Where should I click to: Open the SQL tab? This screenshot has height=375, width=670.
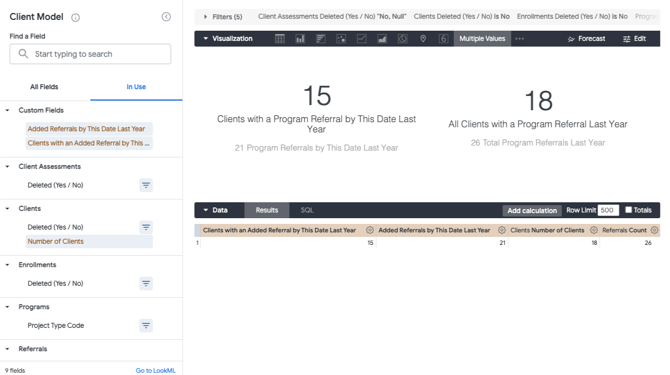pos(307,210)
